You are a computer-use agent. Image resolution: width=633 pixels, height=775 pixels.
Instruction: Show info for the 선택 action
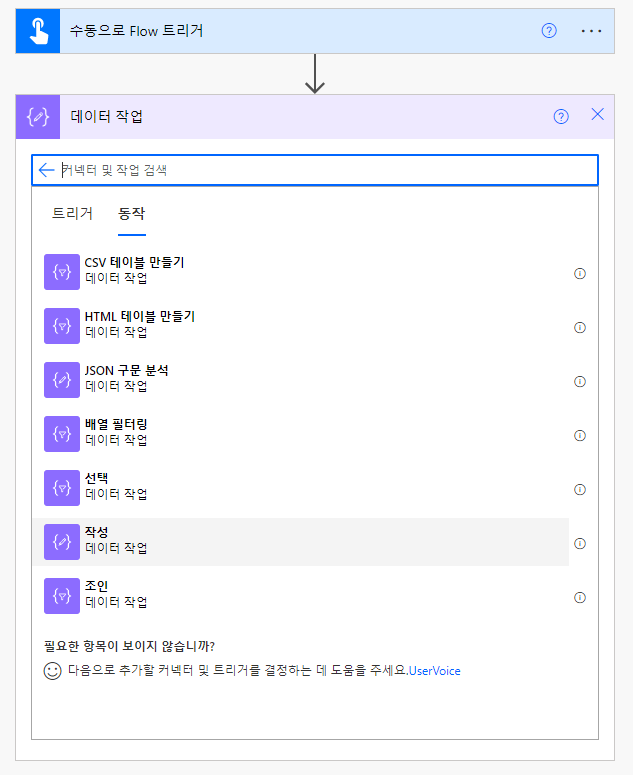tap(580, 489)
